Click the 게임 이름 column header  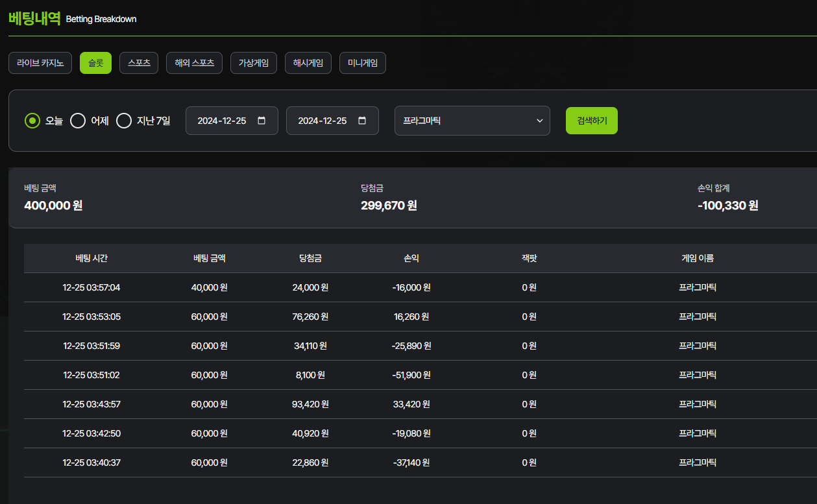[698, 258]
